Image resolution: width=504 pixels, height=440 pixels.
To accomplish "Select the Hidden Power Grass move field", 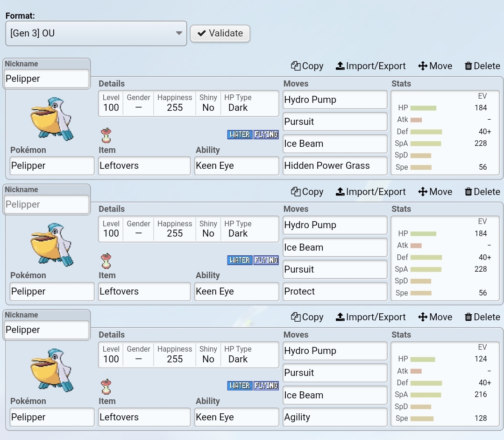I will [x=335, y=166].
